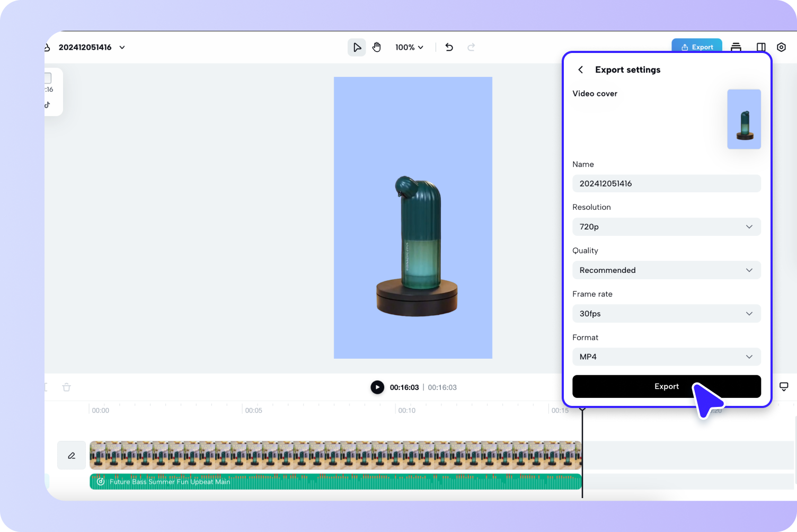
Task: Toggle the split panel layout icon
Action: (761, 47)
